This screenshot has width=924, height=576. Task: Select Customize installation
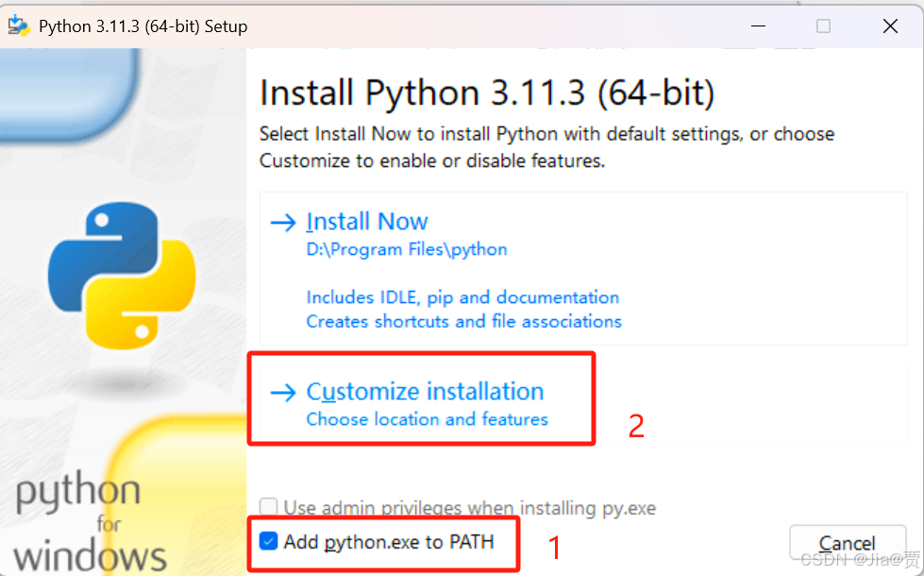[x=425, y=392]
